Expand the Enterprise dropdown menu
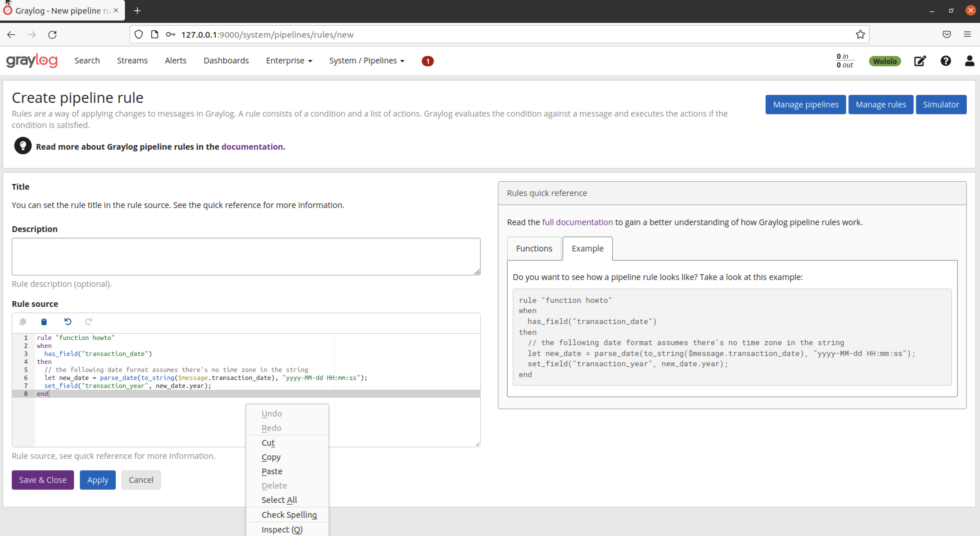This screenshot has width=980, height=536. [x=289, y=61]
